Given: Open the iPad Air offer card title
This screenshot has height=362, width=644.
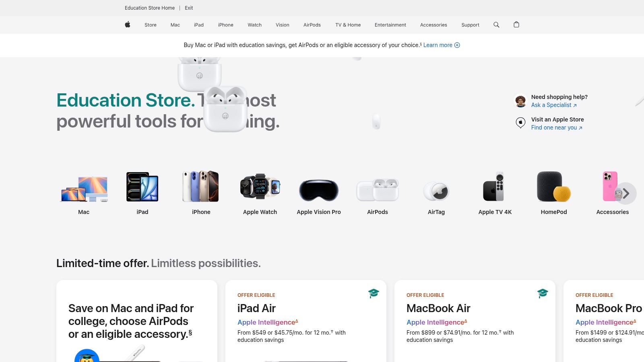Looking at the screenshot, I should tap(256, 309).
